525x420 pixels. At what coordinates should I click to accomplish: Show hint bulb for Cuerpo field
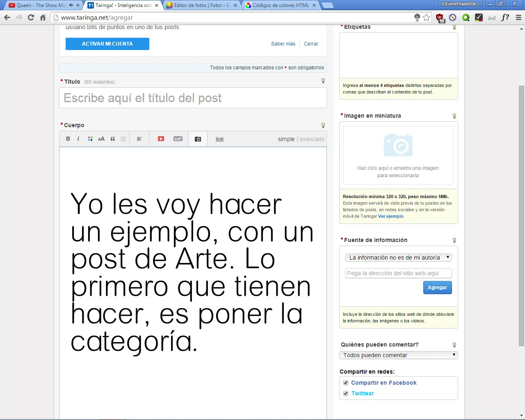coord(323,126)
